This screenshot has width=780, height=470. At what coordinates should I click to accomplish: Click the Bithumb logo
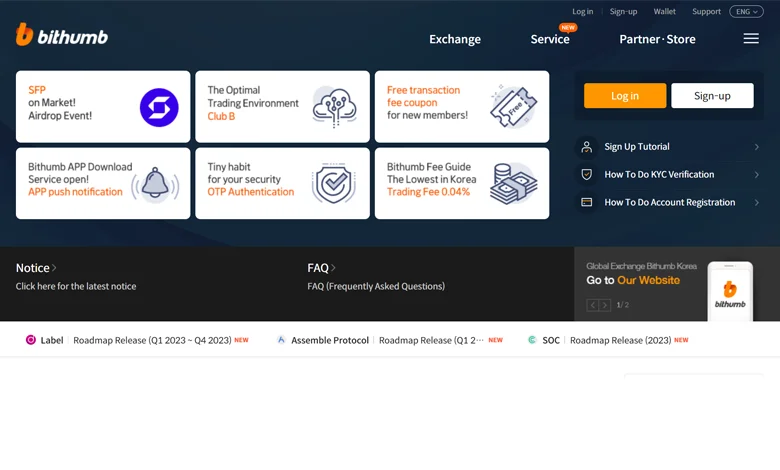click(x=62, y=35)
